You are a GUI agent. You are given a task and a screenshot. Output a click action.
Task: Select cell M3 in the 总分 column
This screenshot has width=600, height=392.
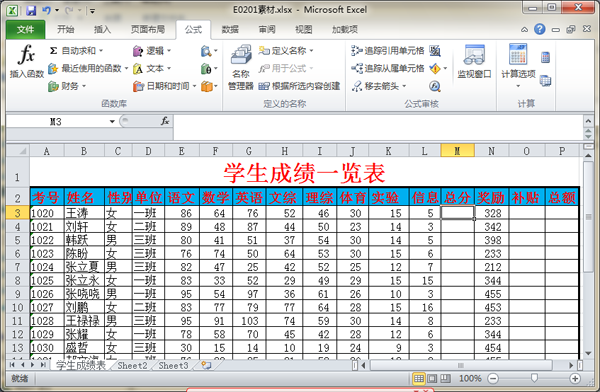pos(458,213)
